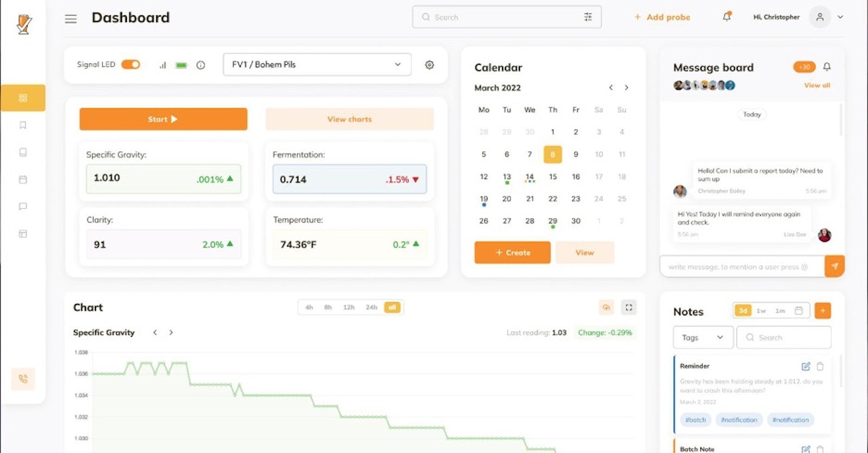The width and height of the screenshot is (868, 453).
Task: Click the chart cloud upload icon
Action: point(606,307)
